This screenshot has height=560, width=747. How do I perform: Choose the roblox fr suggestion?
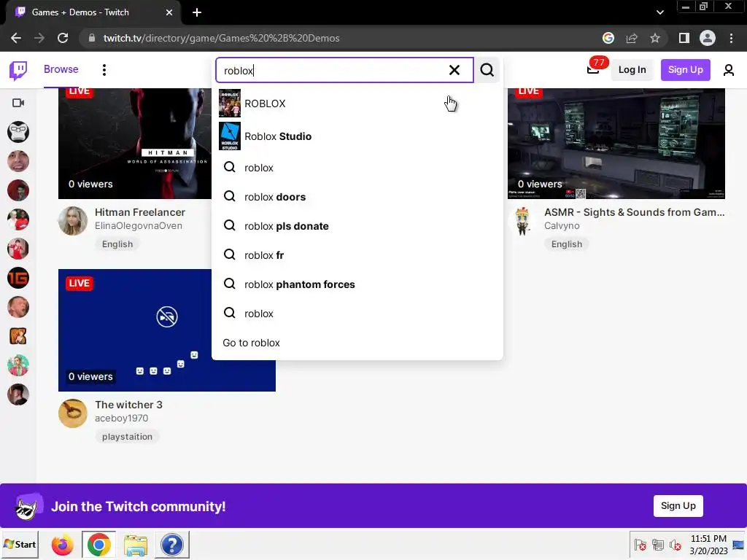click(357, 254)
